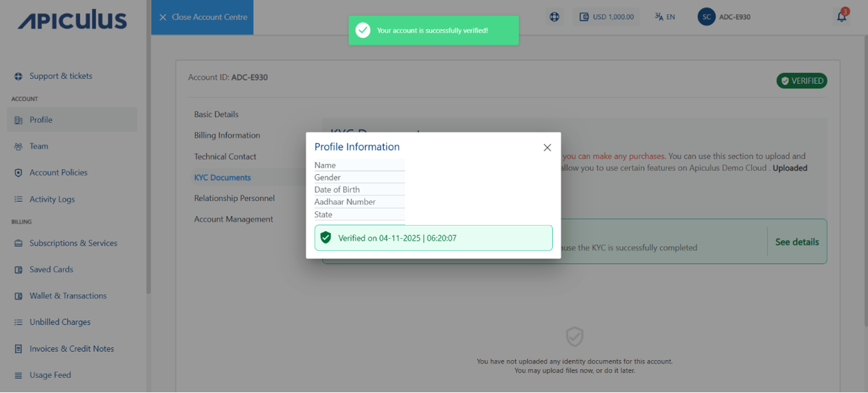This screenshot has height=393, width=868.
Task: Click the Close Account Centre button
Action: [203, 17]
